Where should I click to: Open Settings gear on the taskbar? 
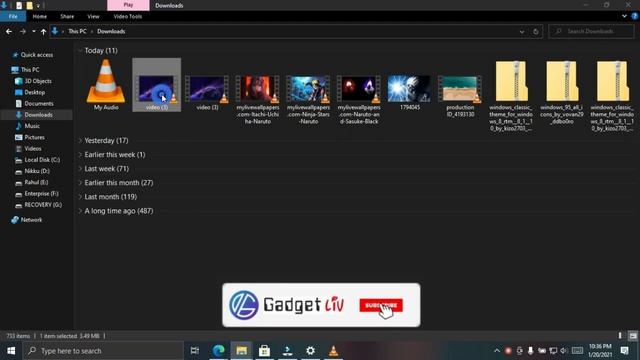coord(310,351)
